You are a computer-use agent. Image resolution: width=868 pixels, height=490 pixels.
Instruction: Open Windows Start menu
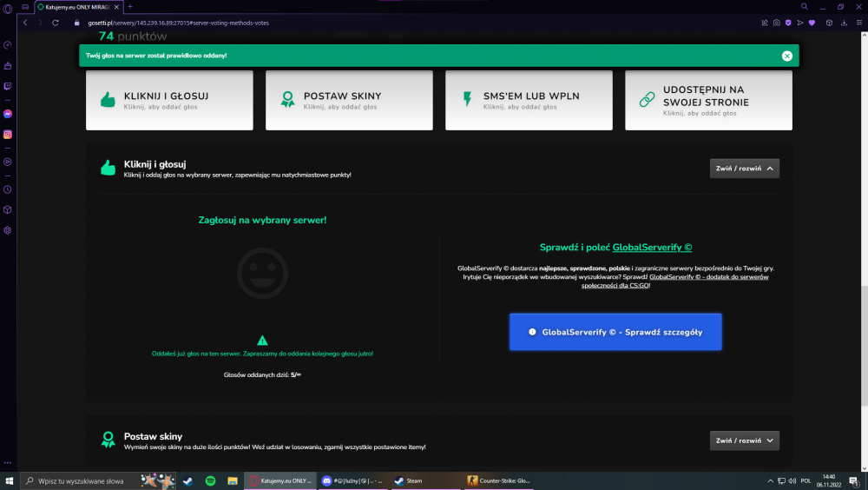click(x=9, y=481)
